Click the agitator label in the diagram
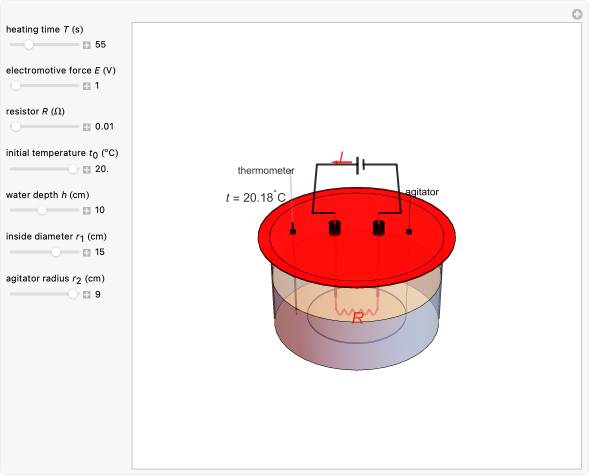 [x=422, y=192]
